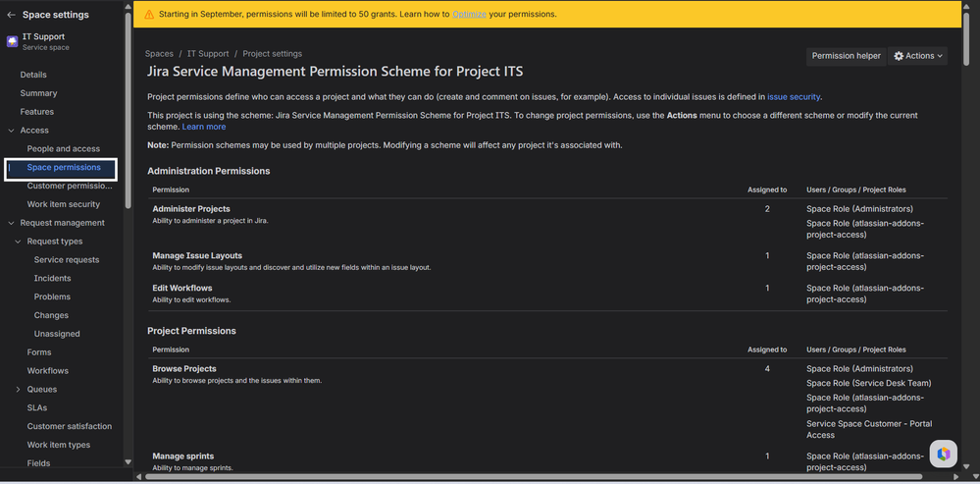Open SLAs in the sidebar

pyautogui.click(x=37, y=407)
